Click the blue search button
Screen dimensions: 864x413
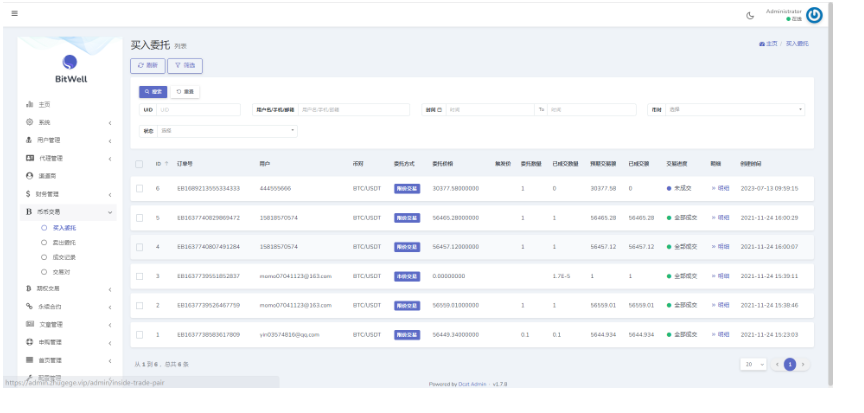coord(153,92)
